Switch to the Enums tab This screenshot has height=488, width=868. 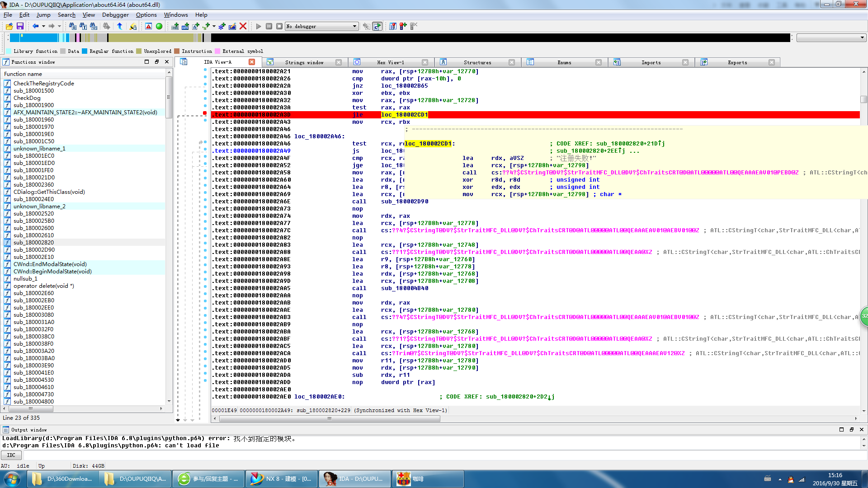pyautogui.click(x=564, y=62)
